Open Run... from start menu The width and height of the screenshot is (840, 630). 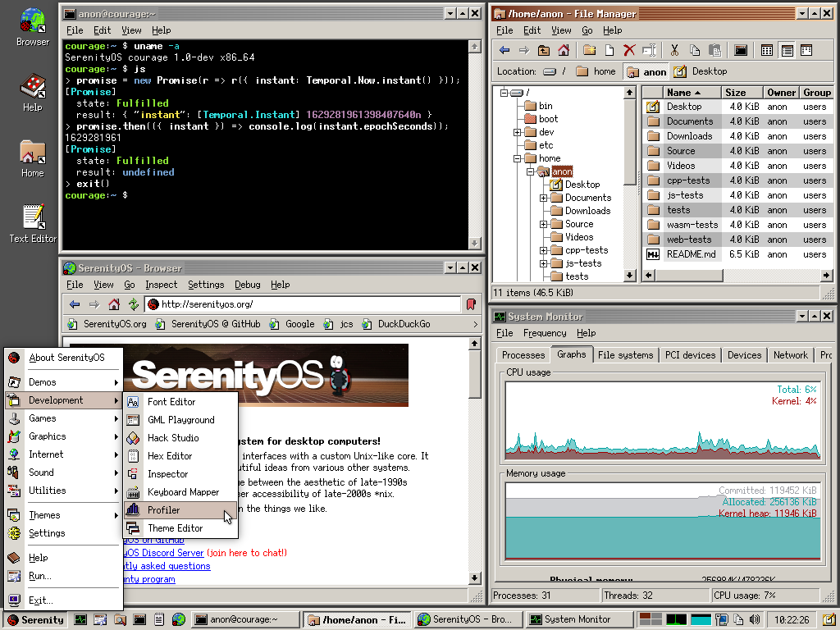[63, 576]
